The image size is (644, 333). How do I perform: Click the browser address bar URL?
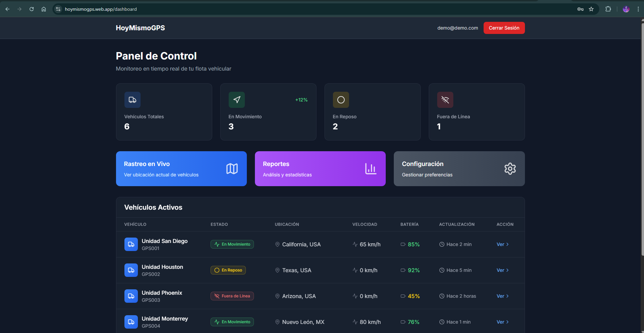coord(101,9)
